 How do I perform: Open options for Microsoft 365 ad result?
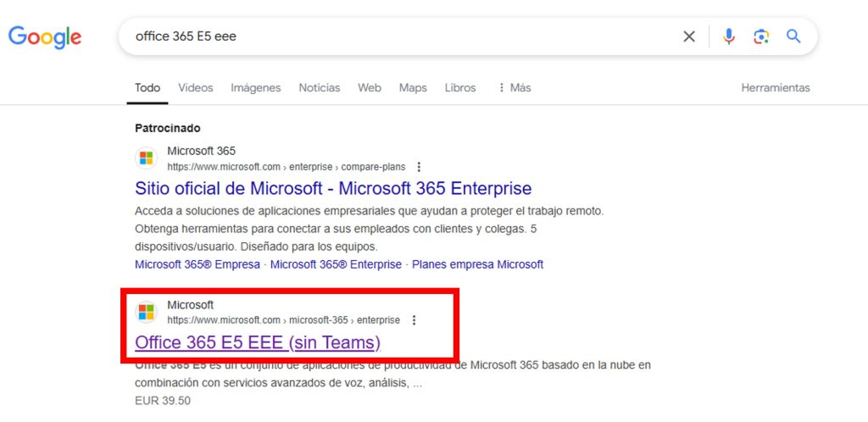[x=419, y=167]
